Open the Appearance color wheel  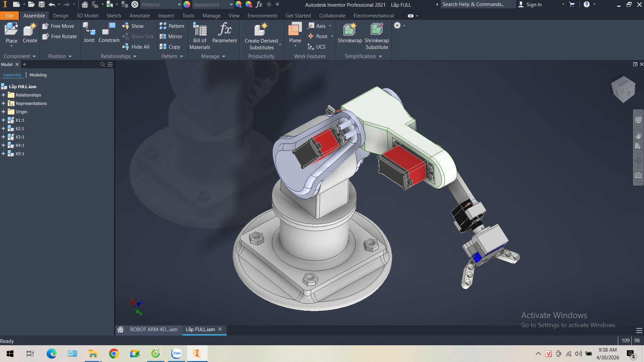click(187, 5)
